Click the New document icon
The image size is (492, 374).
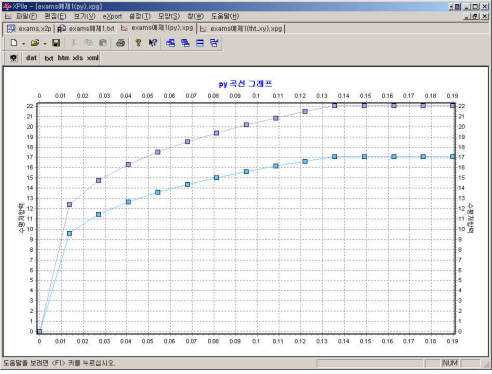(x=14, y=43)
